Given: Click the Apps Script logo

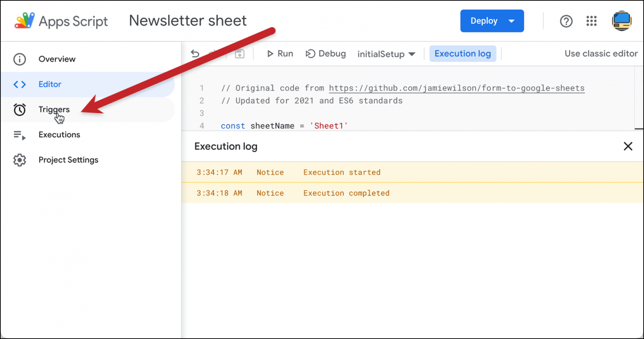Looking at the screenshot, I should click(24, 21).
